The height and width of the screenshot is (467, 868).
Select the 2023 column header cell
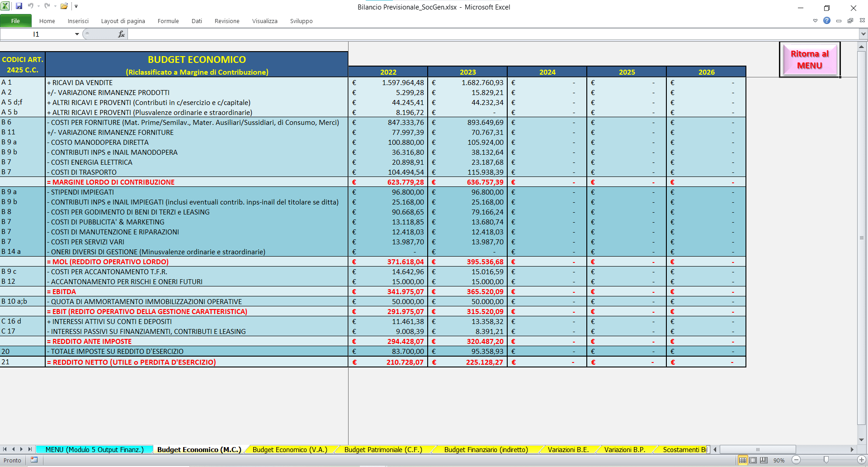467,72
